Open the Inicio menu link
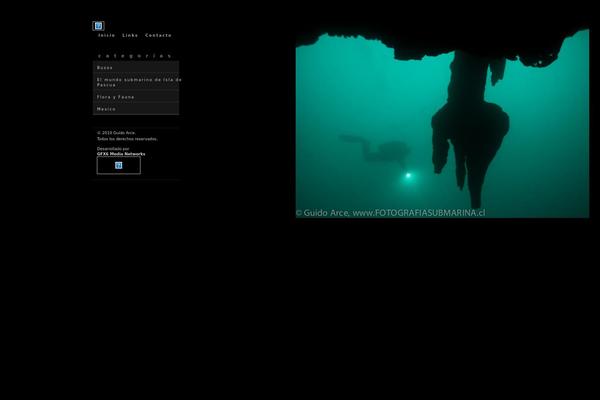Viewport: 600px width, 400px height. (106, 35)
